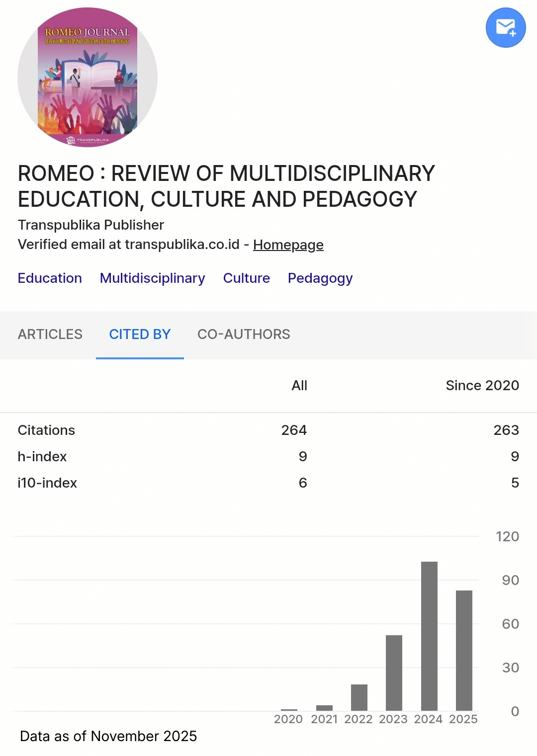The height and width of the screenshot is (756, 537).
Task: Click the 2020 year label on chart
Action: 288,719
